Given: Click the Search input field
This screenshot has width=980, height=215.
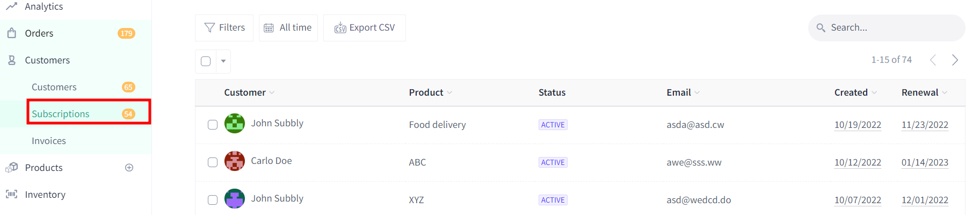Looking at the screenshot, I should (887, 28).
